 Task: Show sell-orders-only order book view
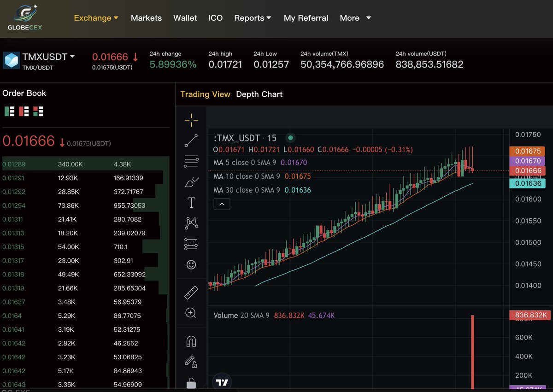point(24,111)
